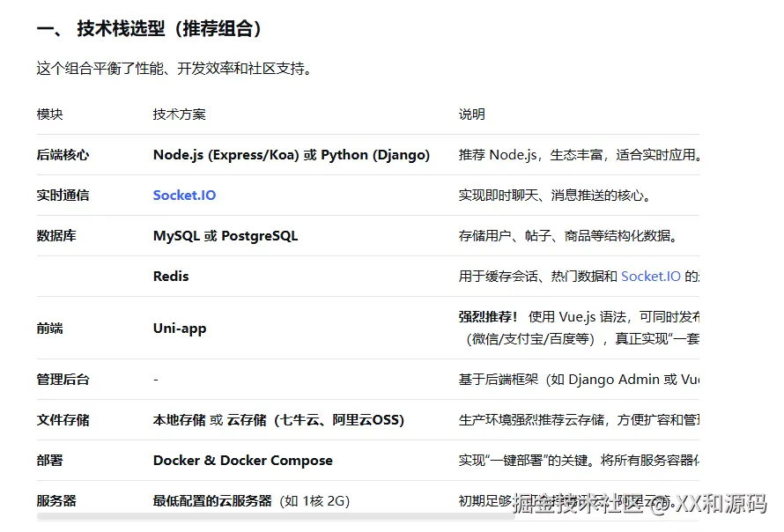Select the 前端 row label

tap(50, 328)
